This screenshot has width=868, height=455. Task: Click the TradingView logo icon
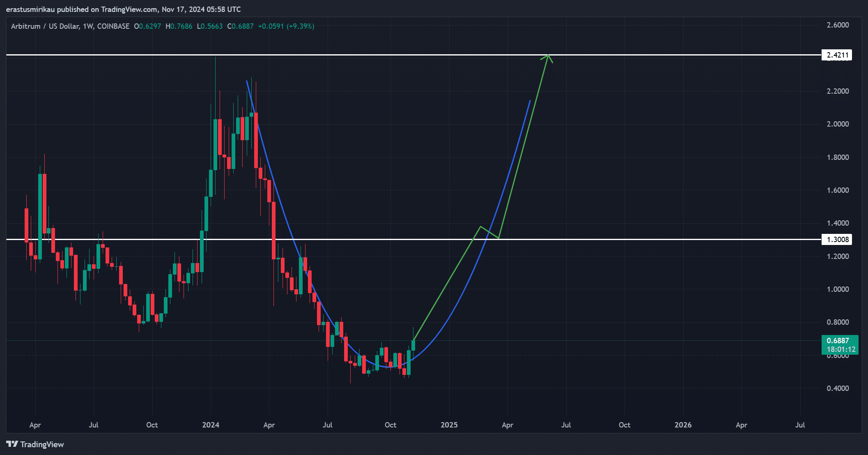click(x=12, y=444)
